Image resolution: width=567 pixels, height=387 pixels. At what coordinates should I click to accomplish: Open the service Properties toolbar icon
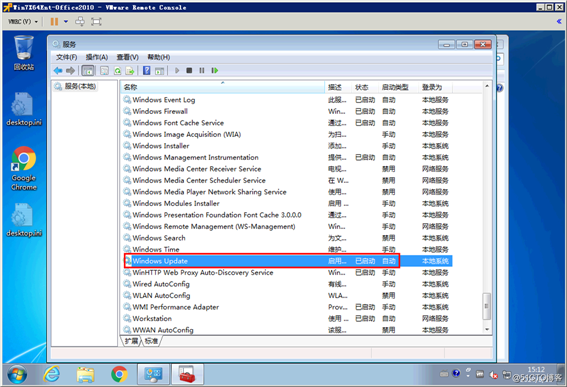point(105,71)
